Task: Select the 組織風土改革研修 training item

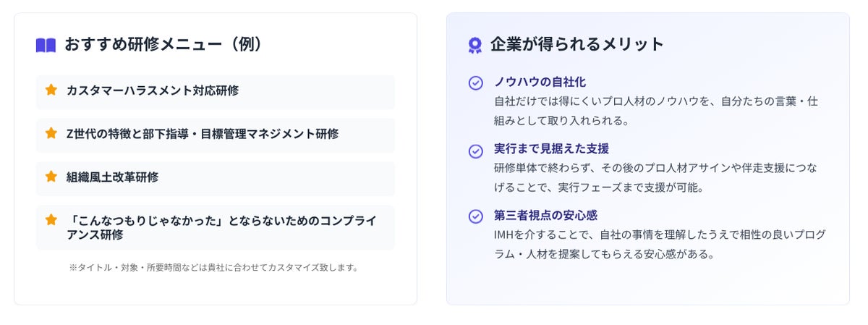Action: (112, 177)
